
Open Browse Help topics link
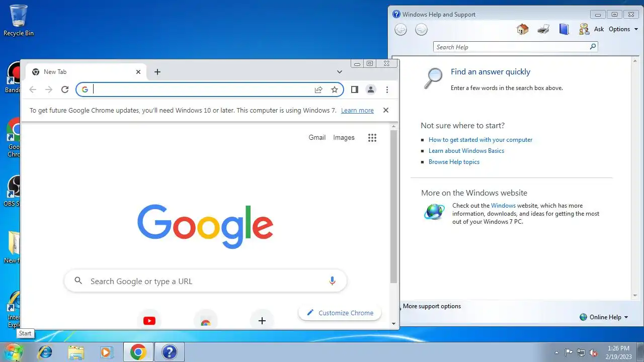tap(454, 162)
